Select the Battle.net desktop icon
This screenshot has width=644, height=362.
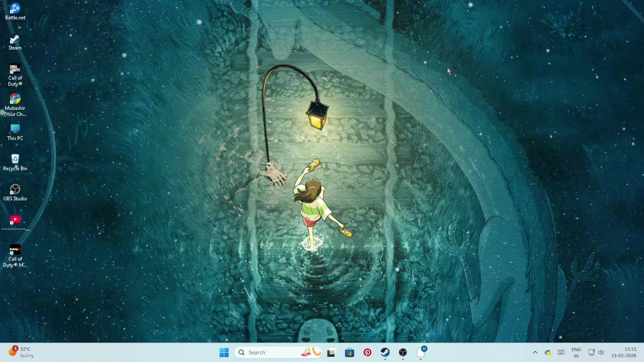pyautogui.click(x=15, y=12)
